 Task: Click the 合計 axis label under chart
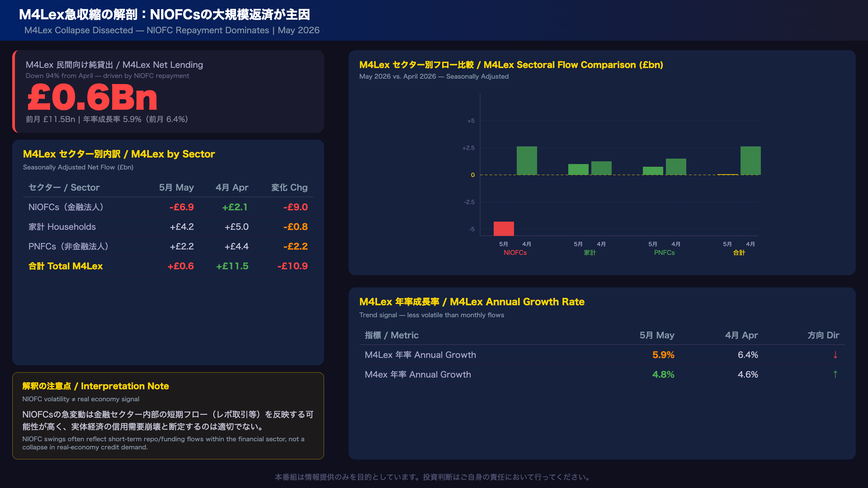pos(739,252)
